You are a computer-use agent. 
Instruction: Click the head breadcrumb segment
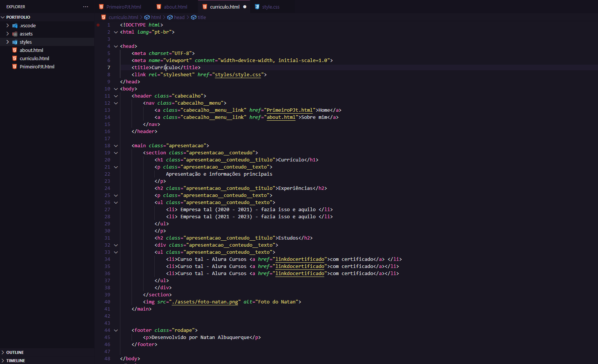tap(179, 17)
